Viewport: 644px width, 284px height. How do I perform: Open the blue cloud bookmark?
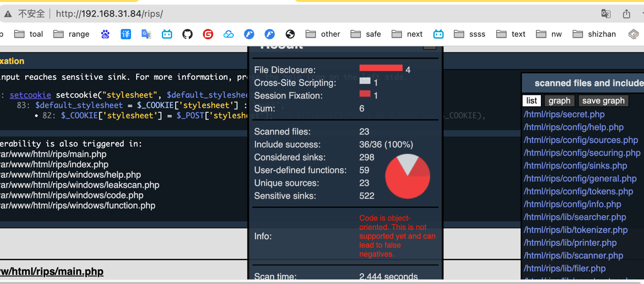[x=229, y=34]
